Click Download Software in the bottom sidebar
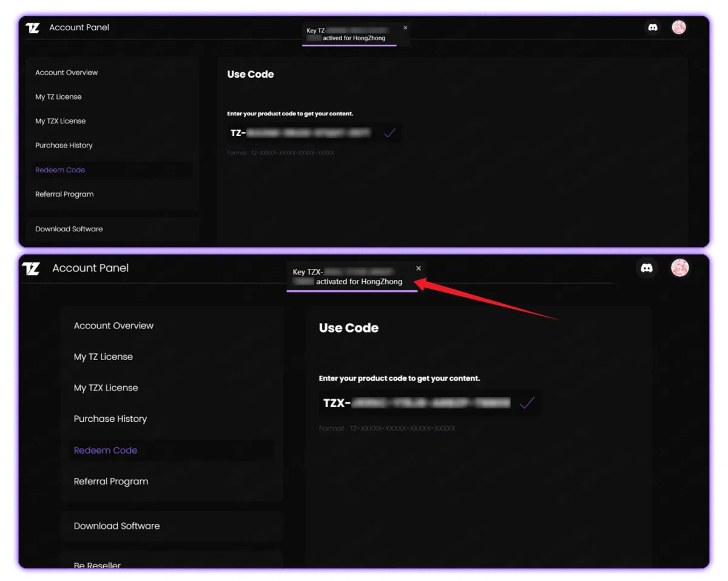The image size is (728, 581). pyautogui.click(x=116, y=526)
